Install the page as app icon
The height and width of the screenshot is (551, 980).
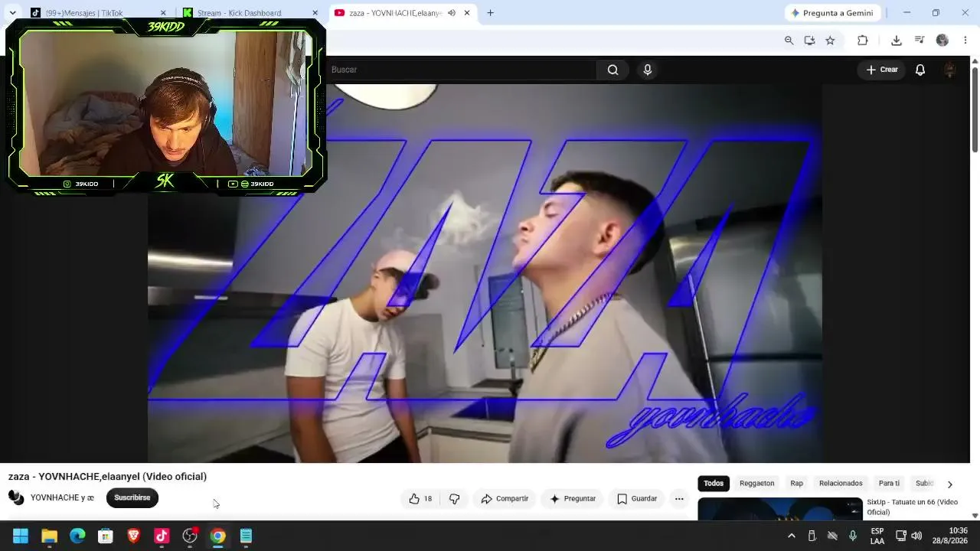[809, 41]
